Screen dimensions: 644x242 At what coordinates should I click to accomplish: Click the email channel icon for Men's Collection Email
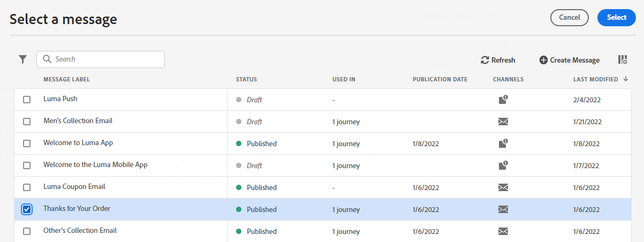503,122
